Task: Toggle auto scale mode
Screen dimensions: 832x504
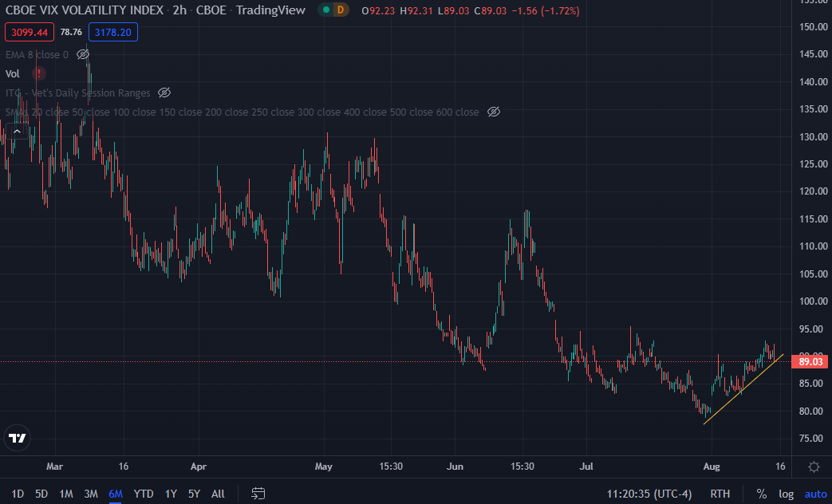Action: tap(815, 494)
